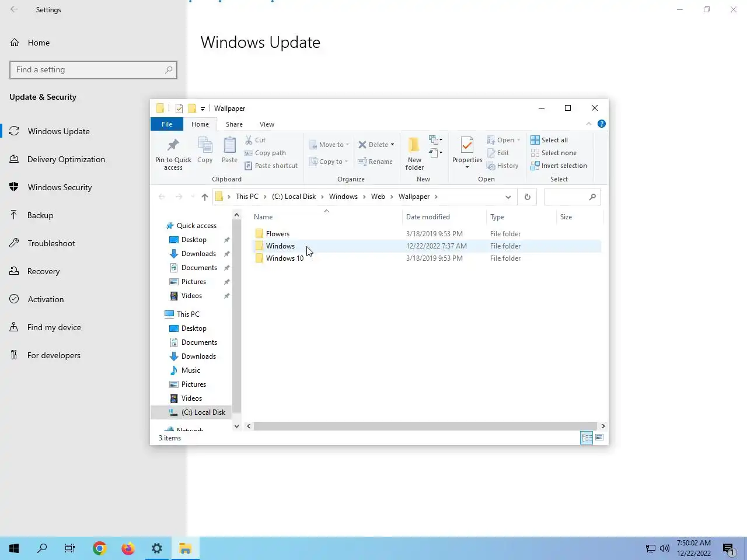Open the Copy to dropdown
This screenshot has width=747, height=560.
pyautogui.click(x=329, y=162)
